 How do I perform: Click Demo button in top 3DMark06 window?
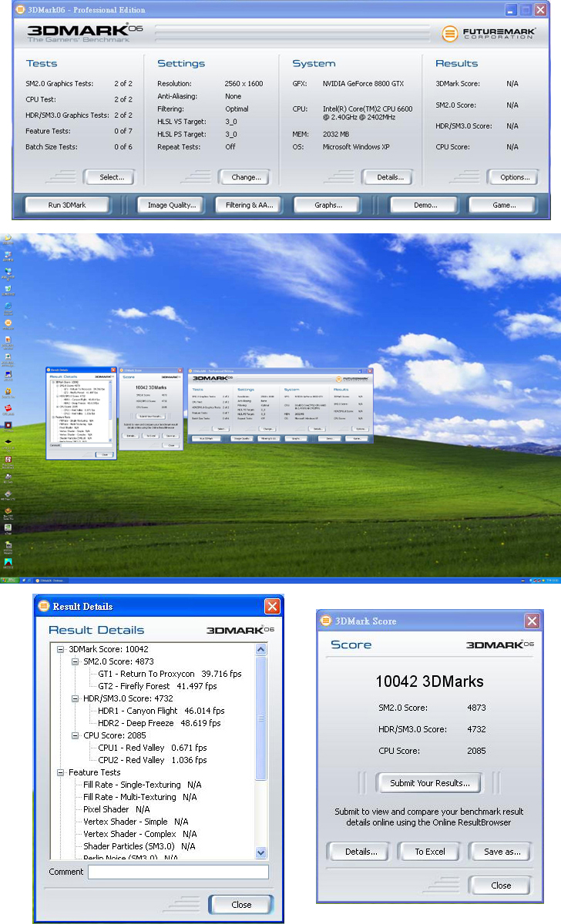[424, 206]
